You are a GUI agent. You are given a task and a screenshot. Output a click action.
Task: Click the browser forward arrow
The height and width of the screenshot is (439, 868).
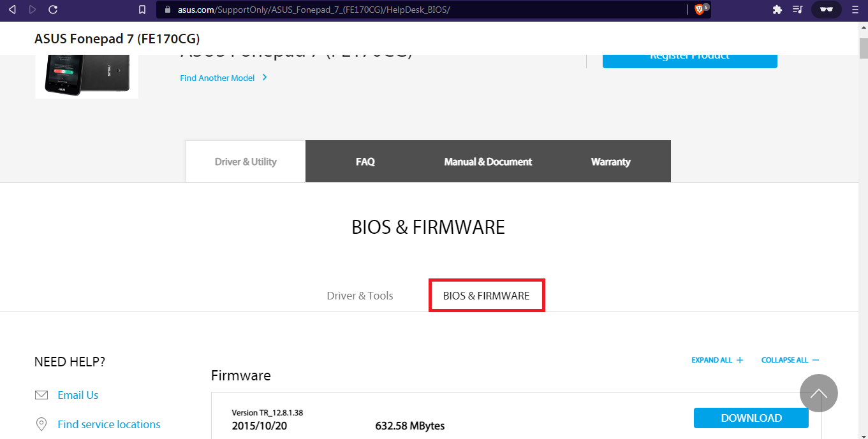(33, 10)
